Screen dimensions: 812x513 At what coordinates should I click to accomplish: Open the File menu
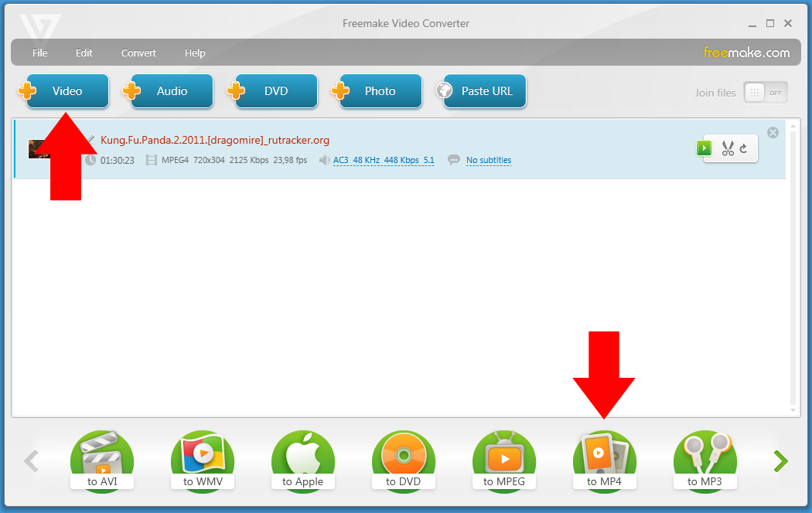click(40, 53)
